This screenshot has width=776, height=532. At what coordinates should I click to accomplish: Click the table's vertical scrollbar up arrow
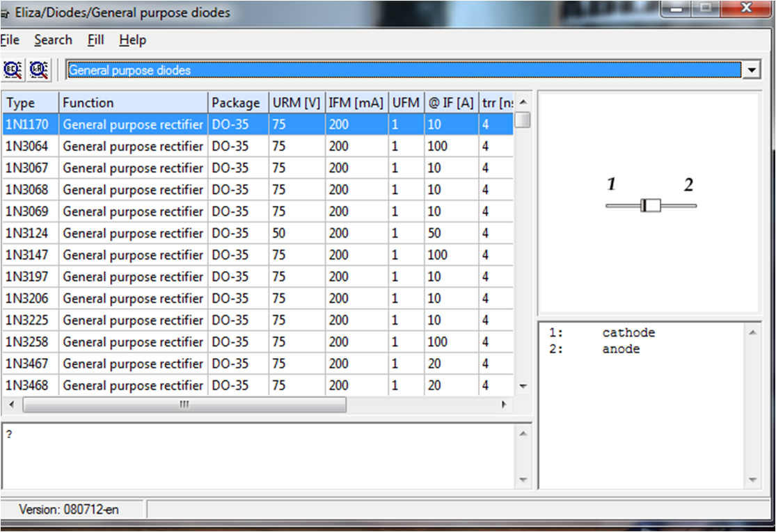coord(523,102)
